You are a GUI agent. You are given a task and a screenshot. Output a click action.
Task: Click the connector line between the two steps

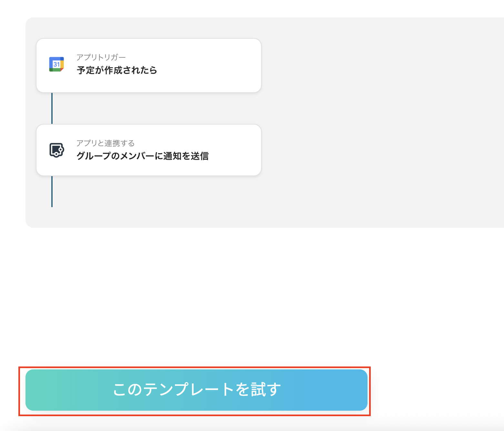52,108
